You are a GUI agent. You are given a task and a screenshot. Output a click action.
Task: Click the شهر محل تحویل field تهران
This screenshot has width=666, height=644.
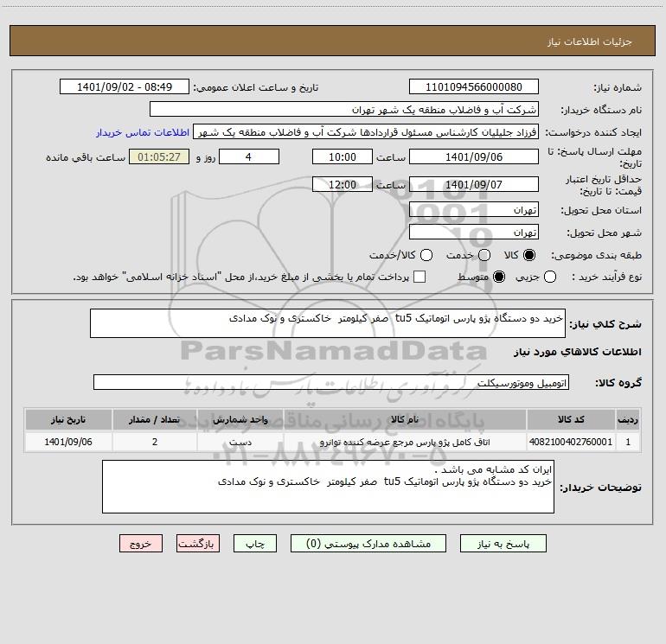tap(474, 233)
